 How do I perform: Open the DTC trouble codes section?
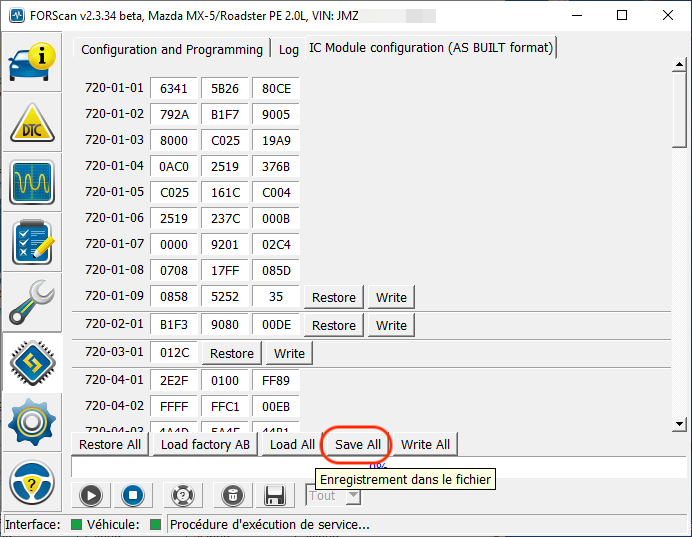[x=32, y=123]
